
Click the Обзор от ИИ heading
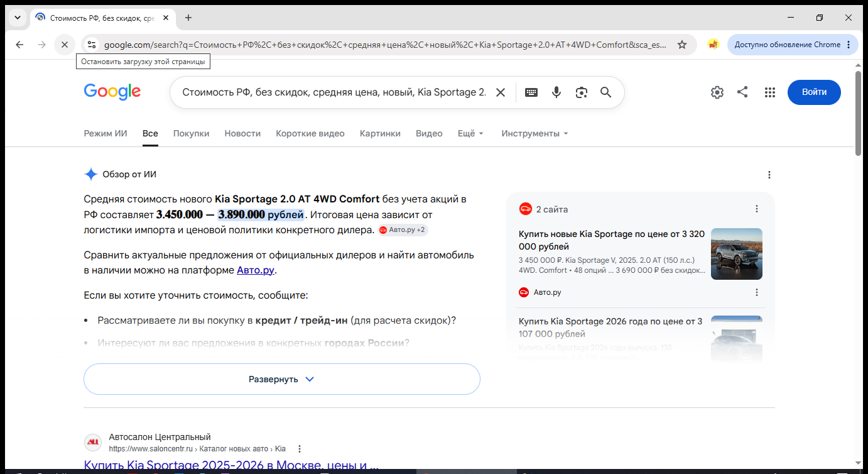[129, 174]
